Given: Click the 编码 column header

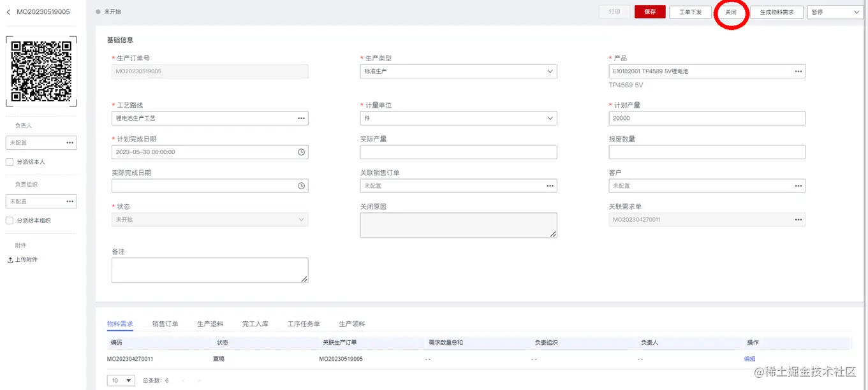Looking at the screenshot, I should tap(116, 343).
